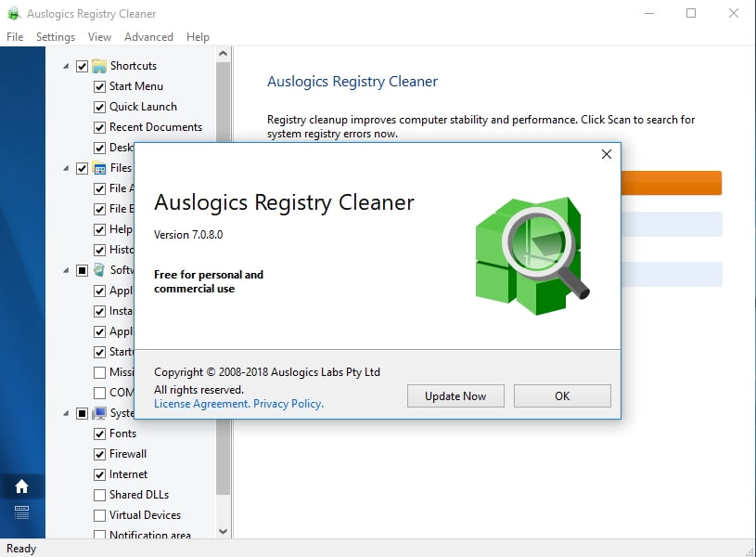
Task: Select the Internet tree item label
Action: point(128,474)
